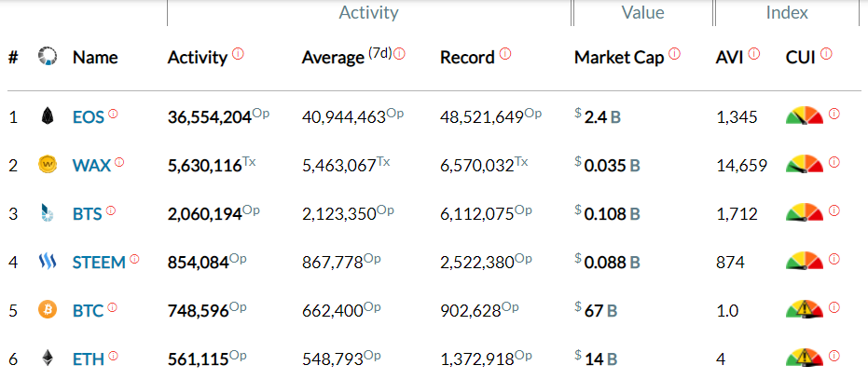Select the Index group heading
Image resolution: width=868 pixels, height=379 pixels.
[x=787, y=13]
